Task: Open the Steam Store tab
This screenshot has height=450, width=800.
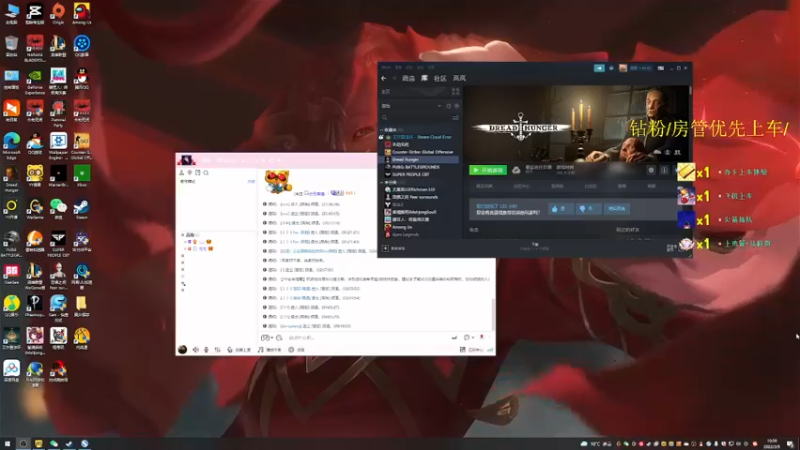Action: click(408, 78)
